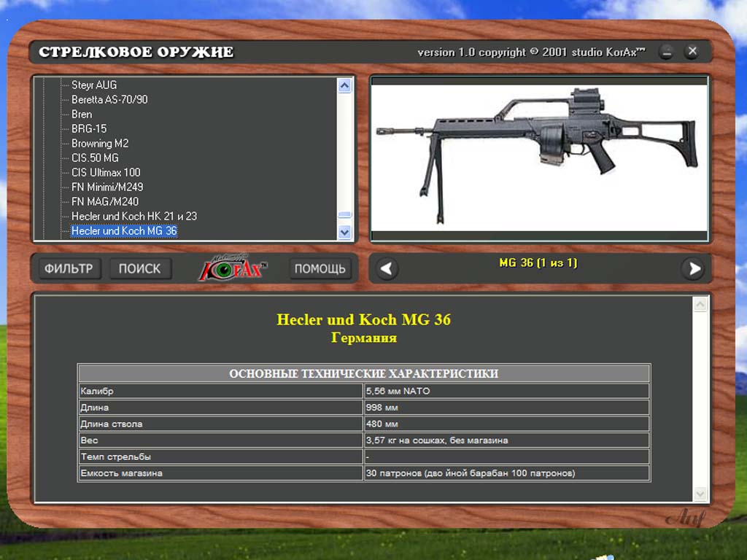Click the MG 36 rifle photo
Viewport: 747px width, 560px height.
[539, 158]
